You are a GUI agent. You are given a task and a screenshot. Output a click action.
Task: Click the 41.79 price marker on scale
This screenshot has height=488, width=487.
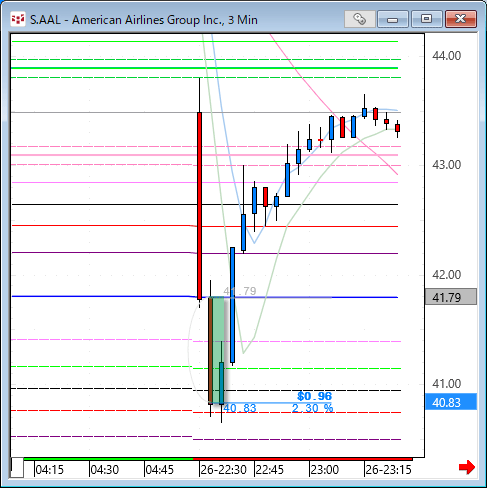point(451,297)
